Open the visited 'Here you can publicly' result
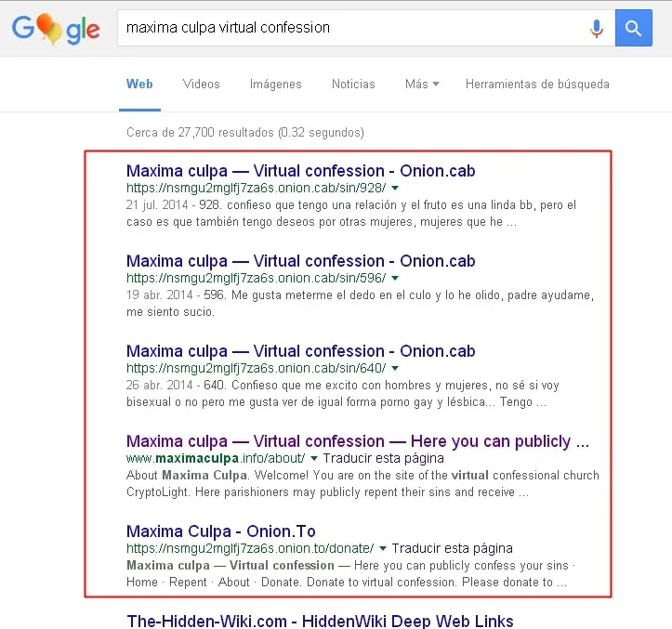This screenshot has width=672, height=629. pos(358,441)
